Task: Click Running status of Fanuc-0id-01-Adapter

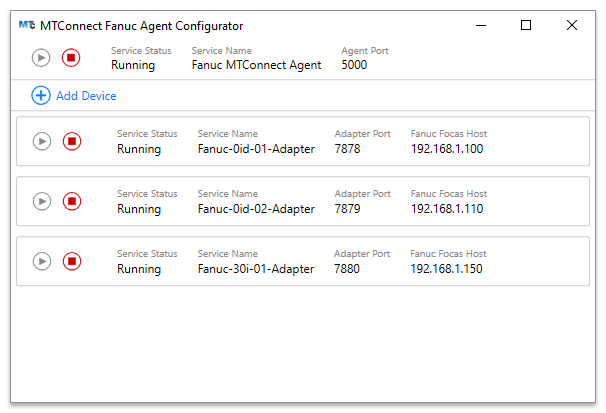Action: coord(139,150)
